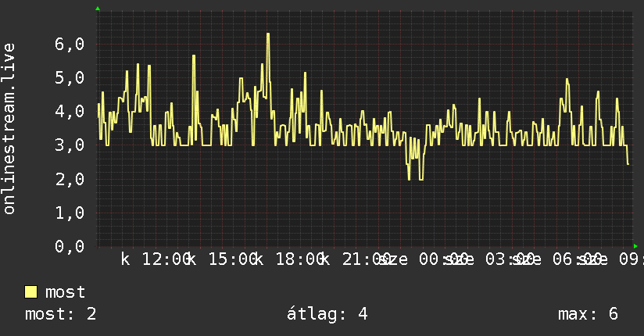Viewport: 644px width, 336px height.
Task: Click the 'sze 00:00' time axis label
Action: coord(423,259)
